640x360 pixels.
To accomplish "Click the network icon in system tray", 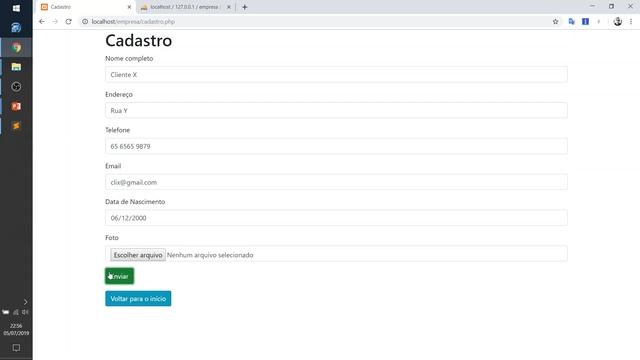I will pos(16,312).
